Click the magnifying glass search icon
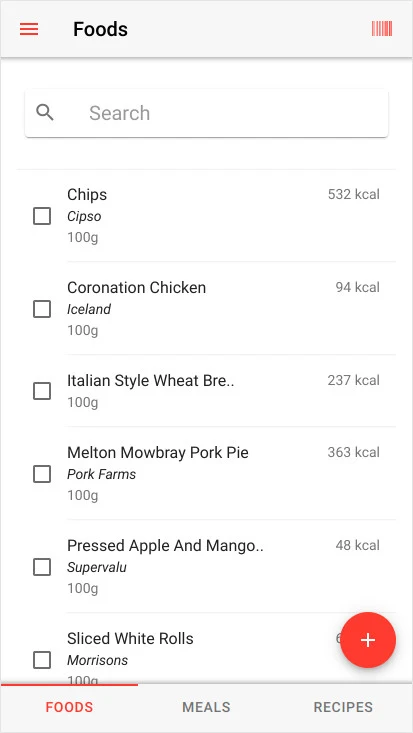 click(x=45, y=113)
